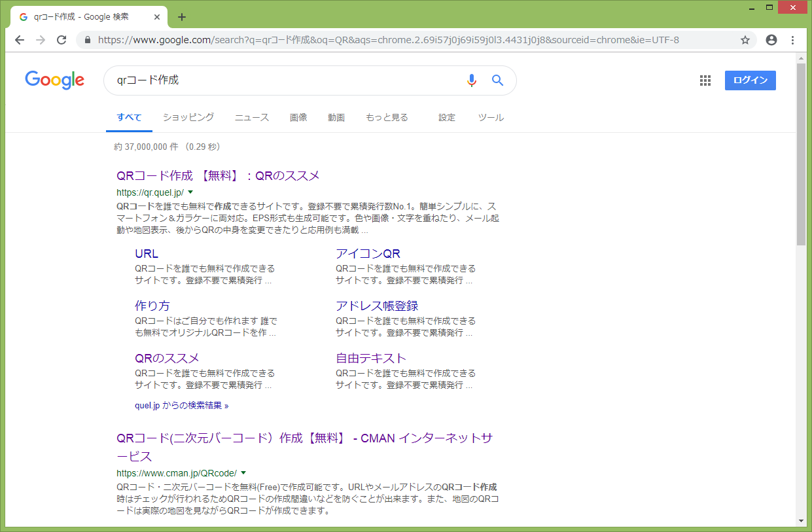Click the padlock site info icon
The image size is (812, 532).
pyautogui.click(x=86, y=40)
